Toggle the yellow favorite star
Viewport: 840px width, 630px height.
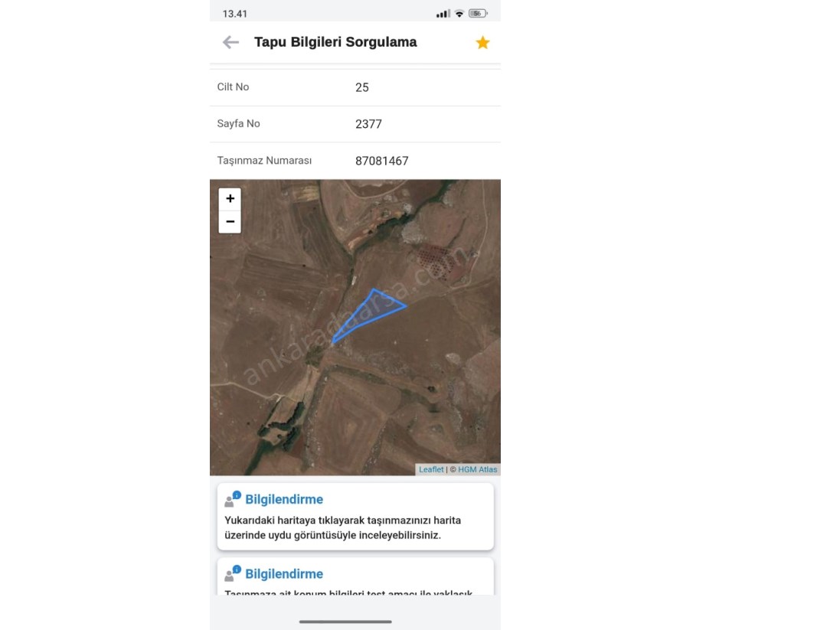[x=482, y=43]
